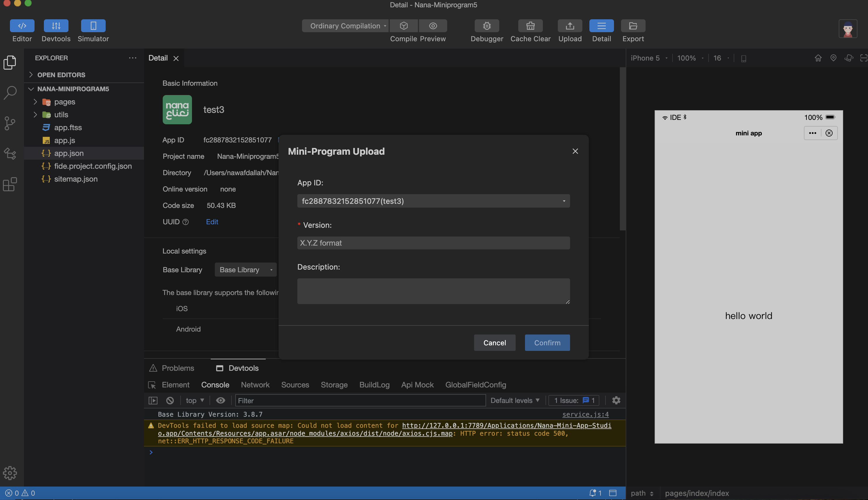The height and width of the screenshot is (500, 868).
Task: Click the Version input field
Action: (433, 243)
